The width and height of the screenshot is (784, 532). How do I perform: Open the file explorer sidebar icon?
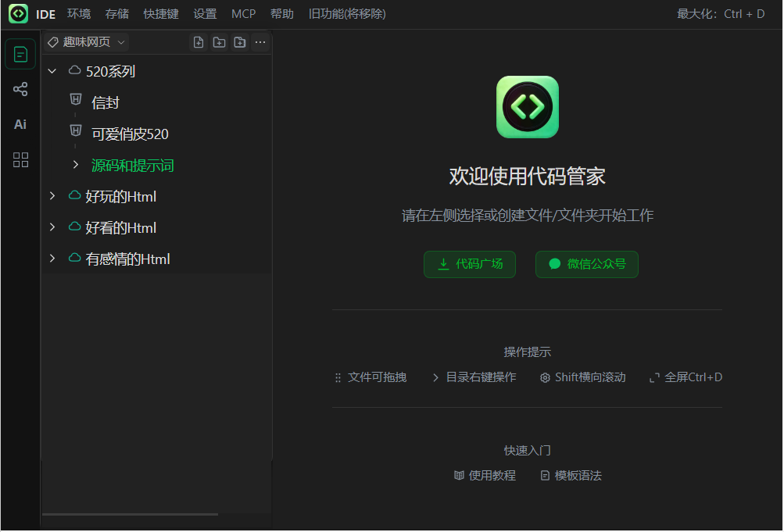point(20,54)
